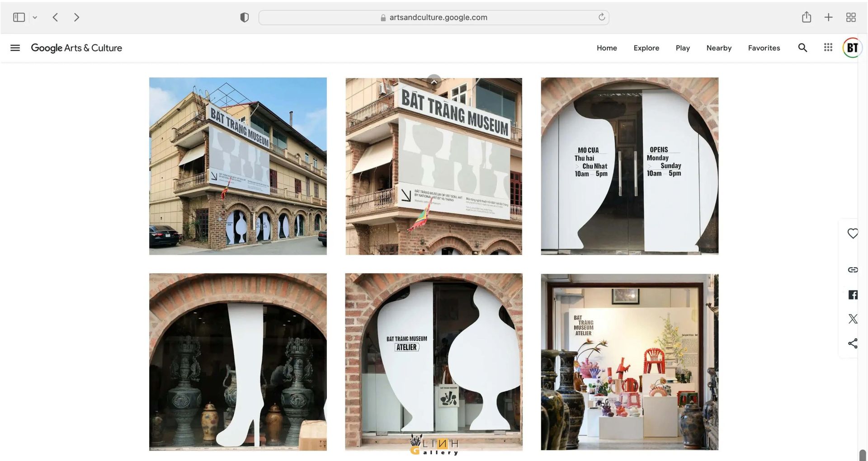Show the tab overview grid
This screenshot has width=868, height=461.
851,17
